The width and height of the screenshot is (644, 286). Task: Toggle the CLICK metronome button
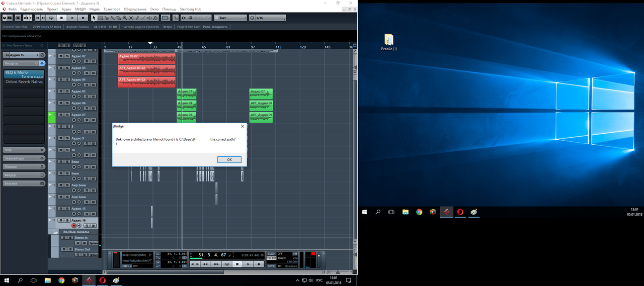(x=272, y=254)
